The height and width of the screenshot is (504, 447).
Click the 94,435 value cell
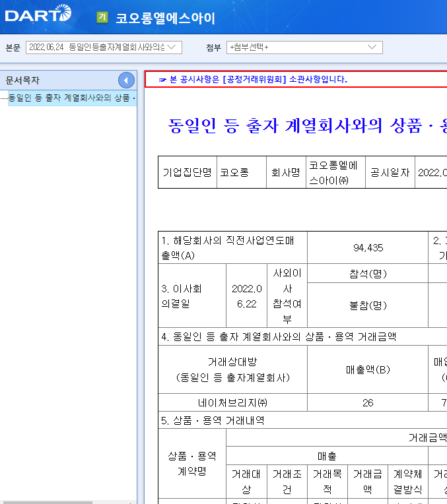point(368,247)
